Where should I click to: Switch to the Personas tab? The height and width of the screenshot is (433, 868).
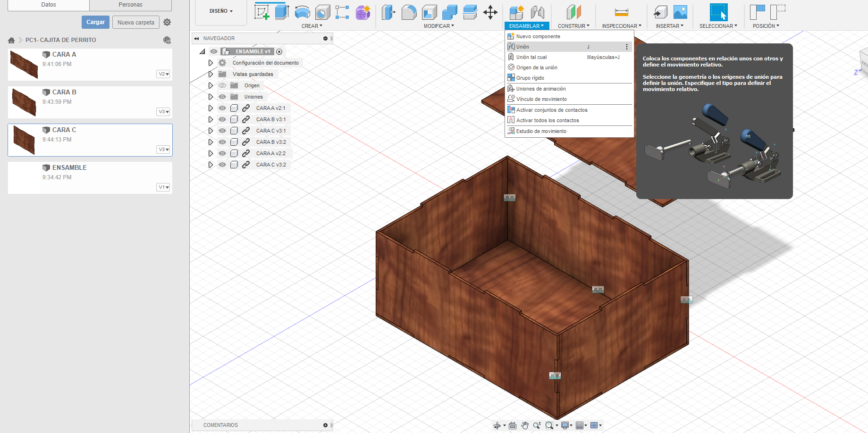coord(130,5)
